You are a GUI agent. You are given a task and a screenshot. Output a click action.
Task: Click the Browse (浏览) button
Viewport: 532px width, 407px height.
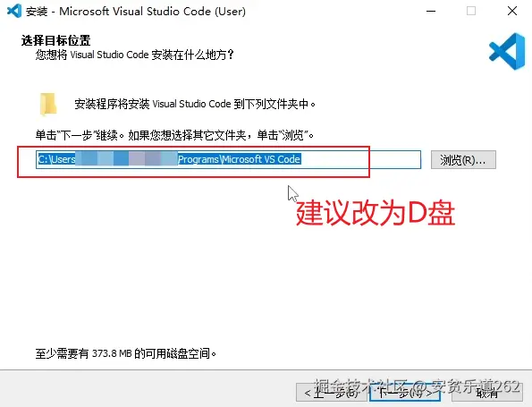(x=463, y=159)
